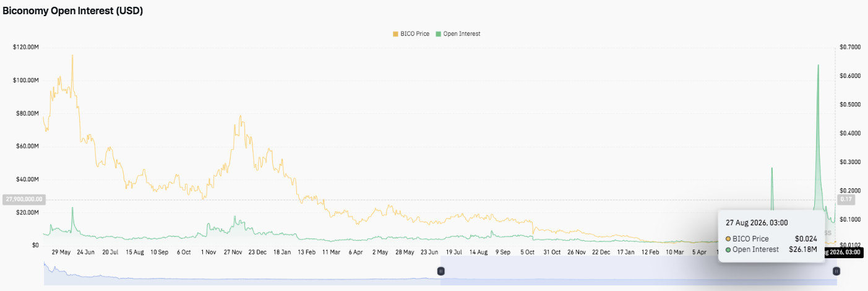Click the 2 May date label
The height and width of the screenshot is (291, 868).
click(x=380, y=253)
